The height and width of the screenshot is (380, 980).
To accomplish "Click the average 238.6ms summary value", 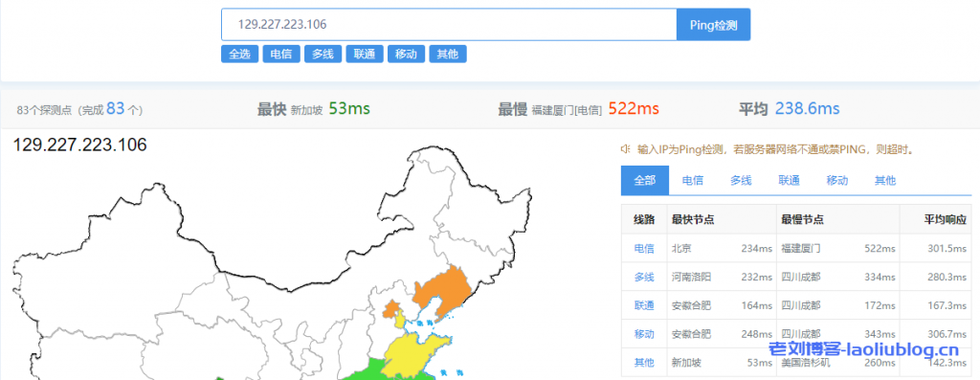I will pos(808,109).
